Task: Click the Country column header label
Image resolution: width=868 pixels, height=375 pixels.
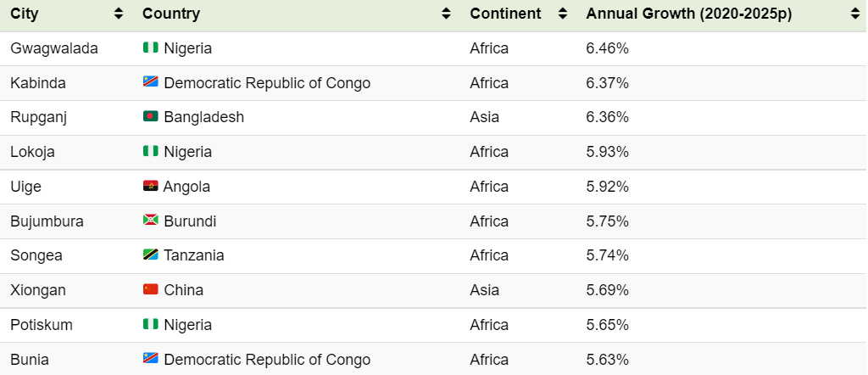Action: click(171, 14)
